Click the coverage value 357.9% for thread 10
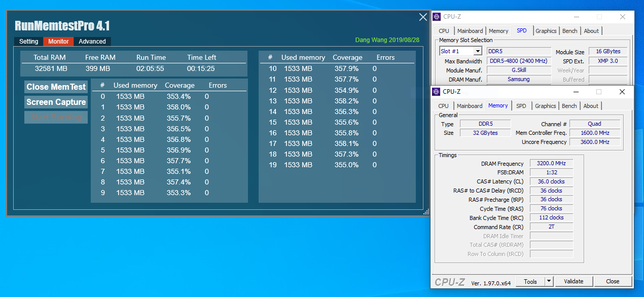The height and width of the screenshot is (297, 644). [347, 68]
